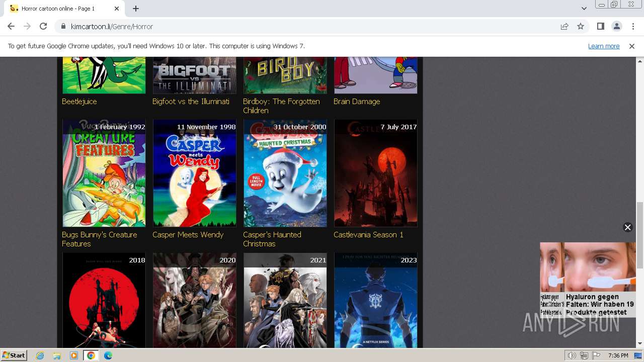The image size is (644, 362).
Task: Open Chrome's side panel
Action: pyautogui.click(x=600, y=26)
